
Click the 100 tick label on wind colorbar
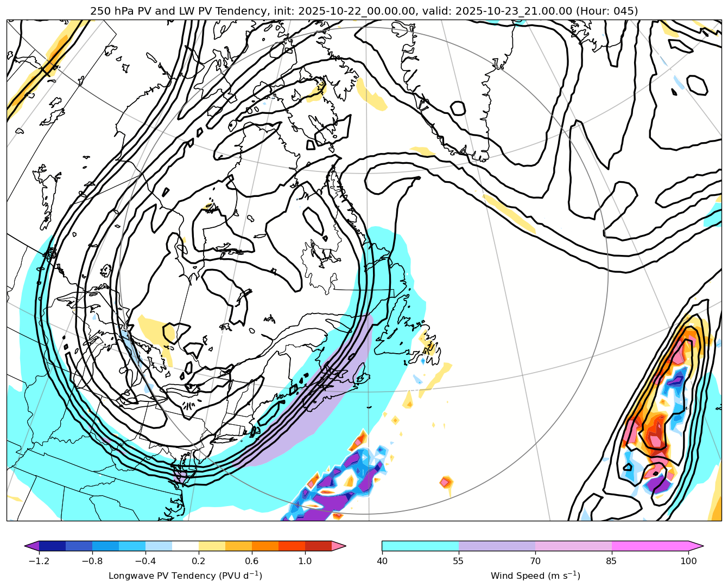coord(688,561)
